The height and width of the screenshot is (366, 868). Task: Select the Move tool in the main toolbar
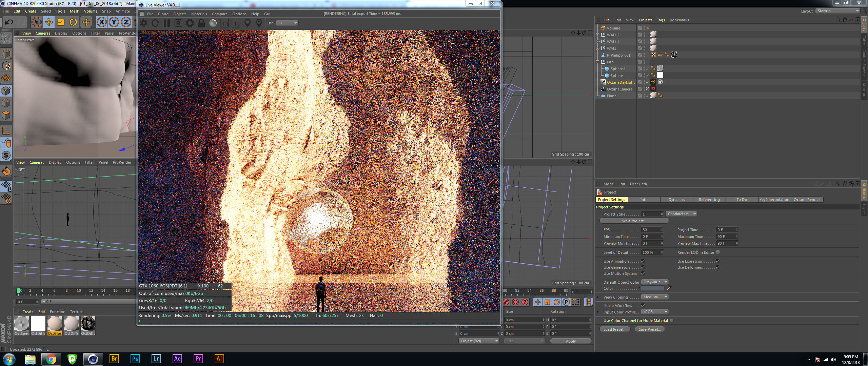tap(49, 22)
